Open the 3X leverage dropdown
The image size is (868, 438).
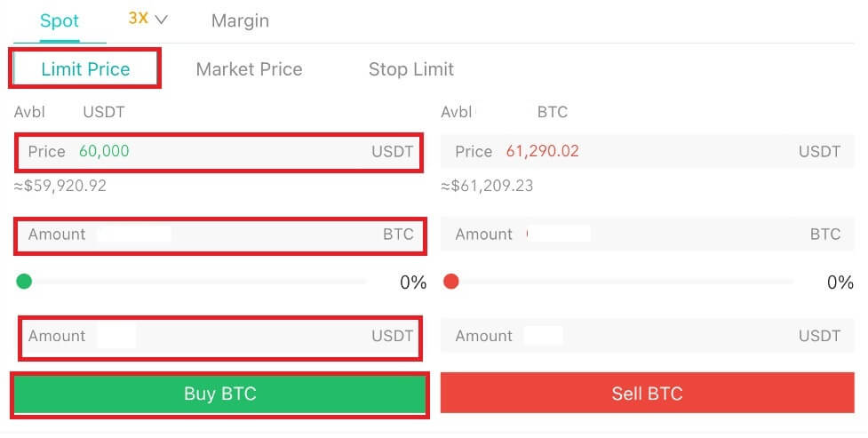pos(147,19)
